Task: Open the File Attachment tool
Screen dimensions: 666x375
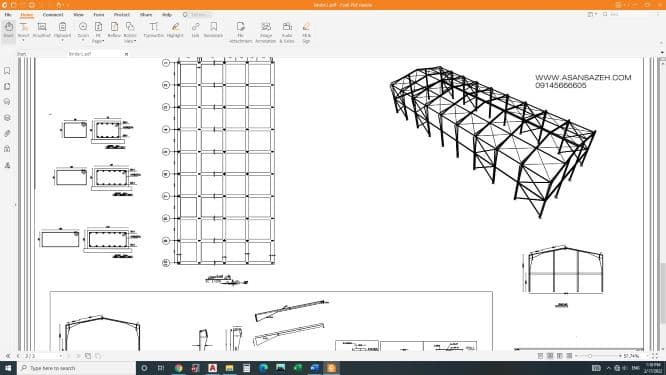Action: 241,32
